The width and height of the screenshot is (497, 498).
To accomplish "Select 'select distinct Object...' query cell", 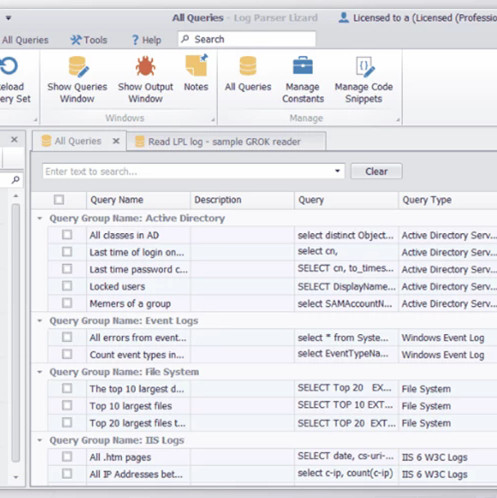I will [x=346, y=235].
